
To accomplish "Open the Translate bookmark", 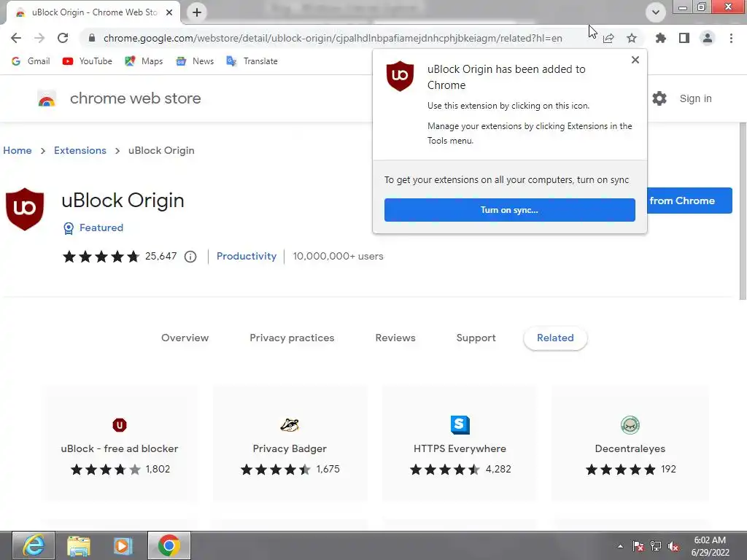I will click(x=252, y=61).
